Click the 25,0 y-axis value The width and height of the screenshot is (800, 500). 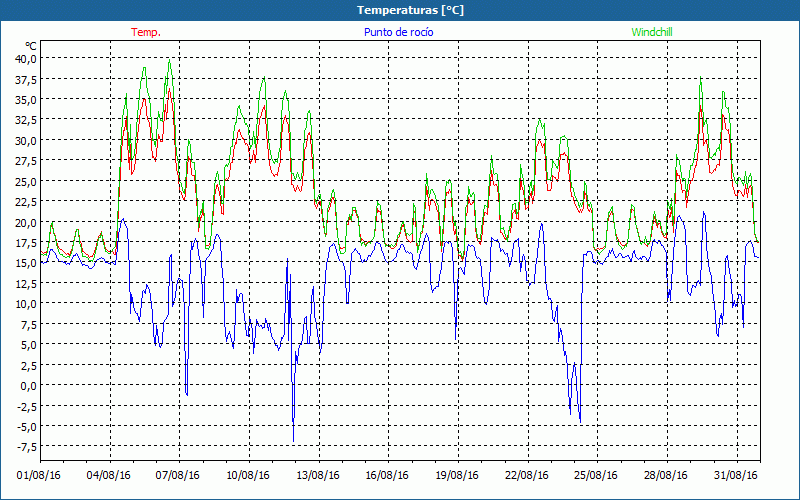26,181
